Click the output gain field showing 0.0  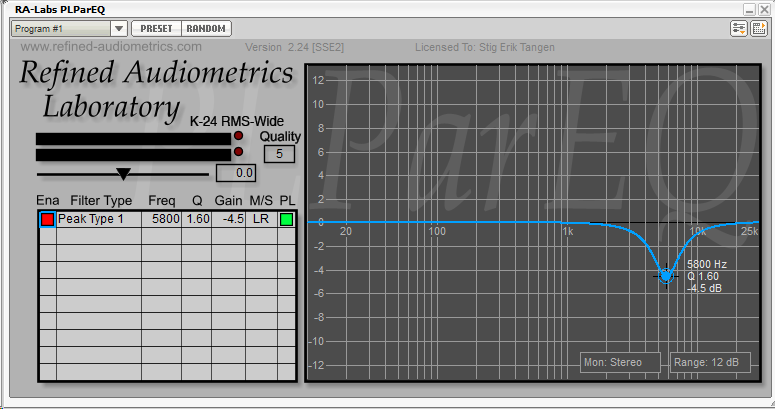[x=236, y=173]
